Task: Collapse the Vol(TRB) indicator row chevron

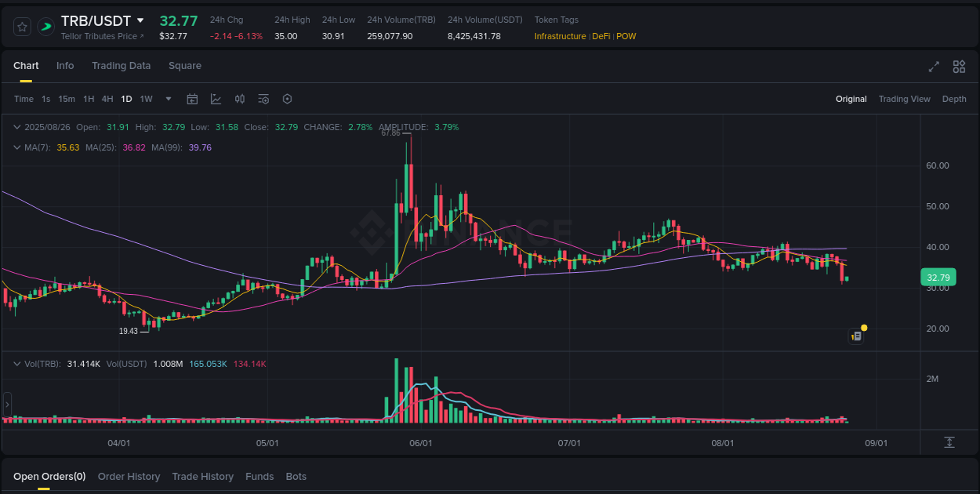Action: pos(17,363)
